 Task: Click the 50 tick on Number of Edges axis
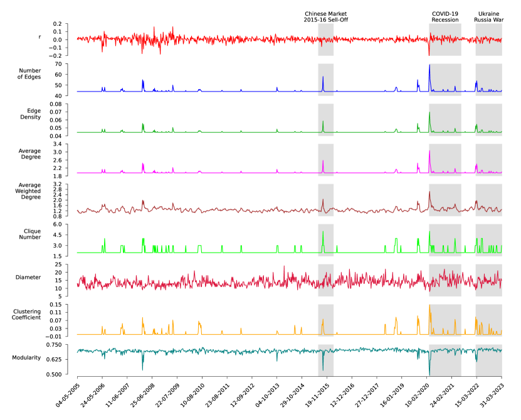[58, 85]
